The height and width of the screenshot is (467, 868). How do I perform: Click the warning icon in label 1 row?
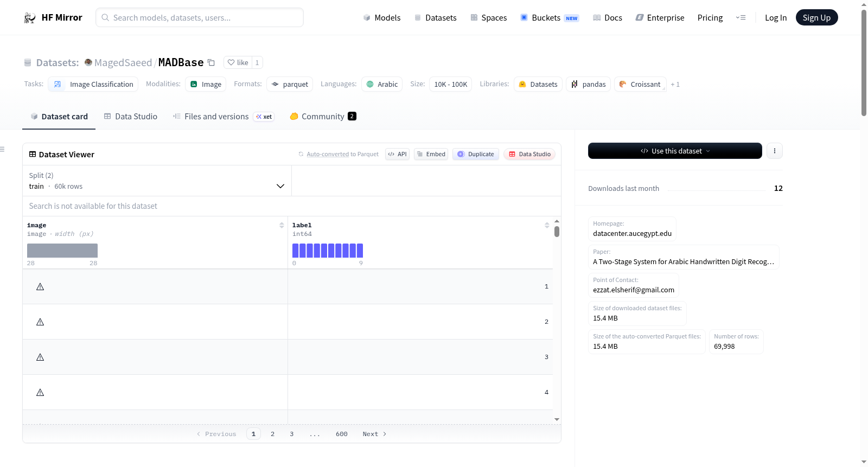pos(40,286)
